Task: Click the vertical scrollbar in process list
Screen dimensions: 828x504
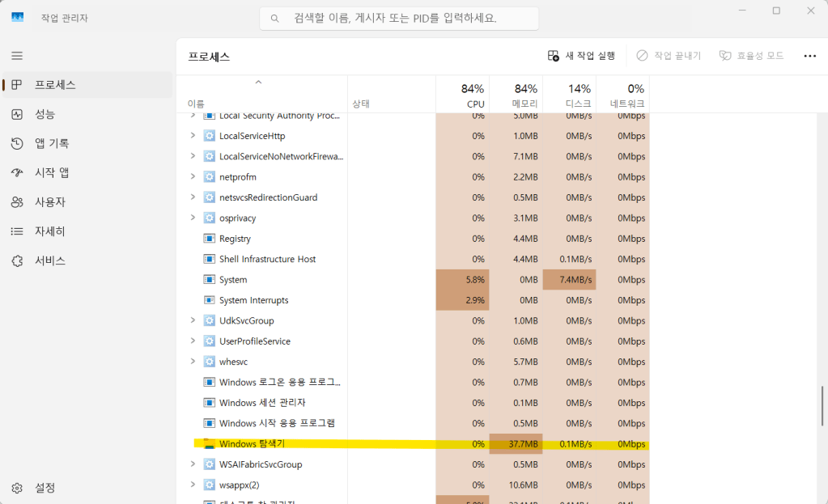Action: click(x=822, y=404)
